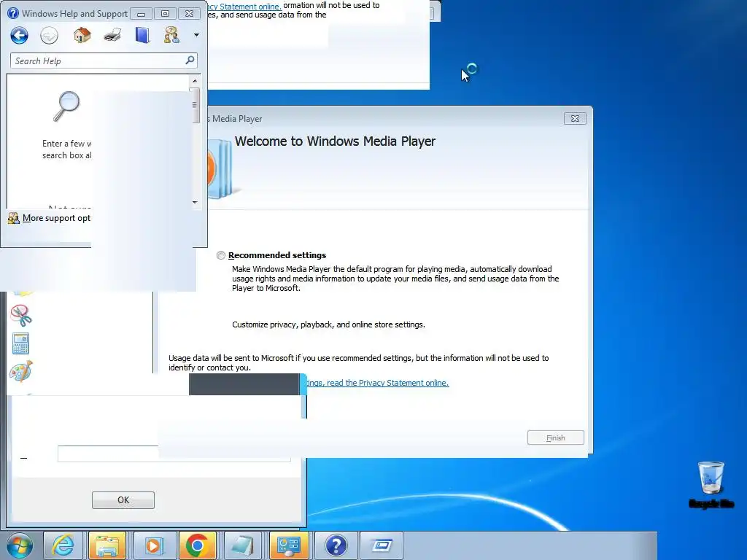Click the Help window magnifying glass image

[66, 106]
